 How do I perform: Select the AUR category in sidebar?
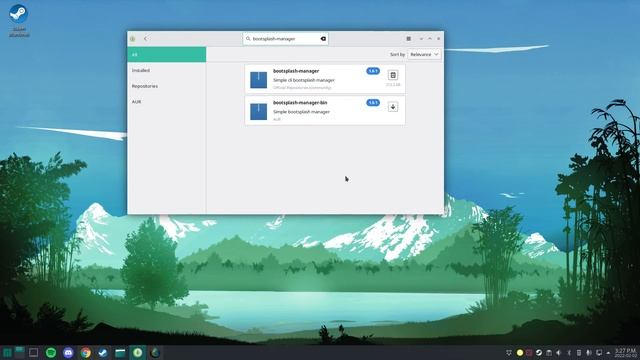point(167,102)
